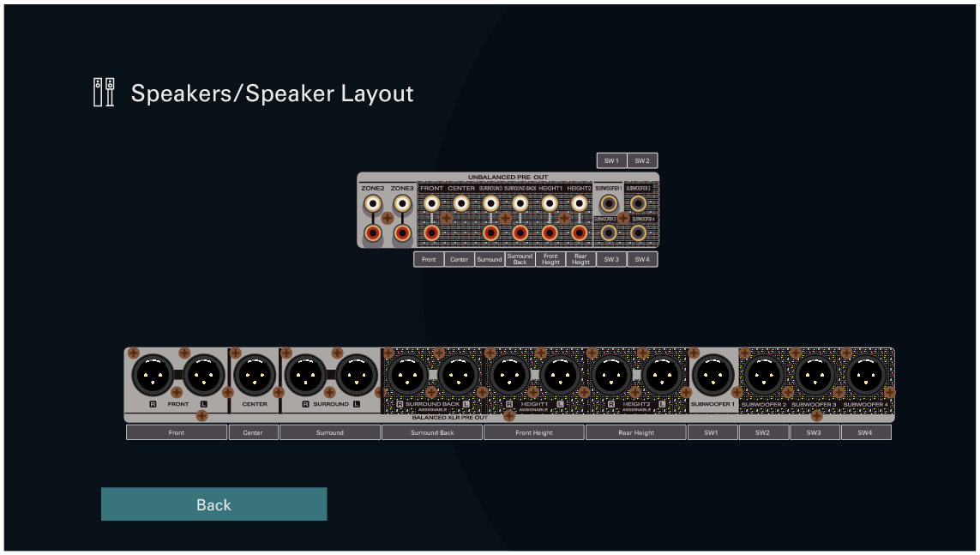Select the SW 2 label above RCA panel
The width and height of the screenshot is (980, 555).
(642, 160)
